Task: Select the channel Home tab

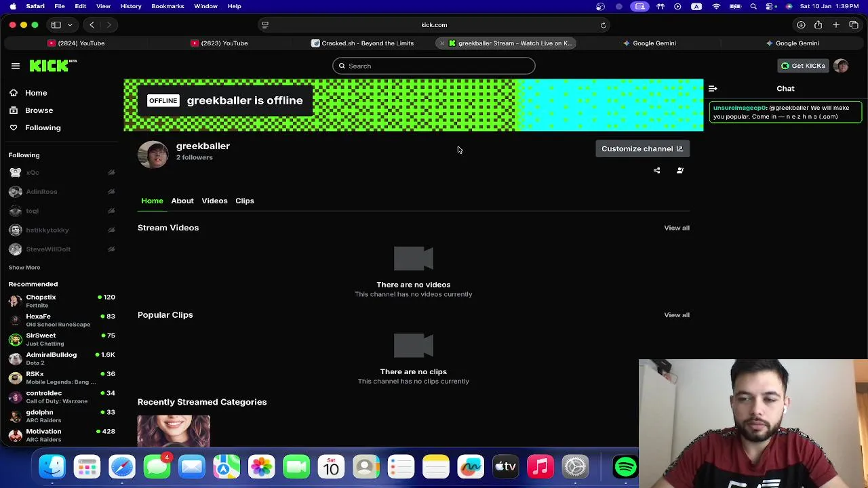Action: click(152, 201)
